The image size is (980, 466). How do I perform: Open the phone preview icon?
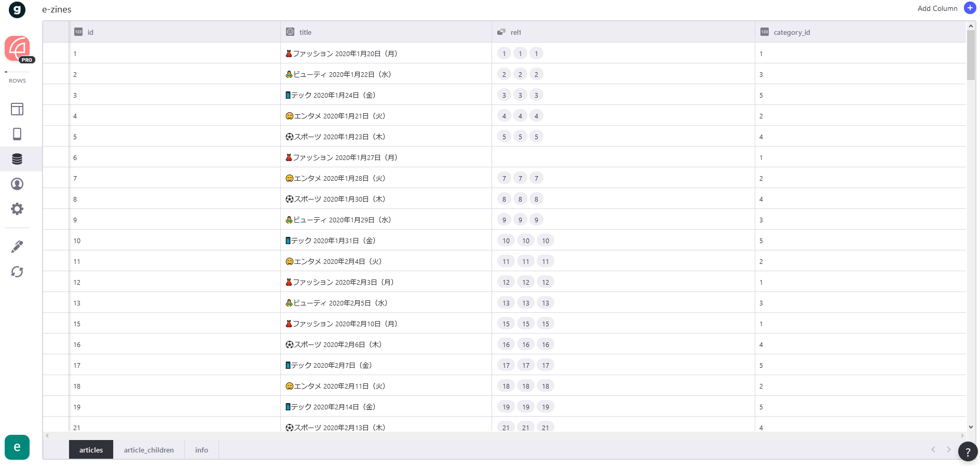pyautogui.click(x=17, y=134)
